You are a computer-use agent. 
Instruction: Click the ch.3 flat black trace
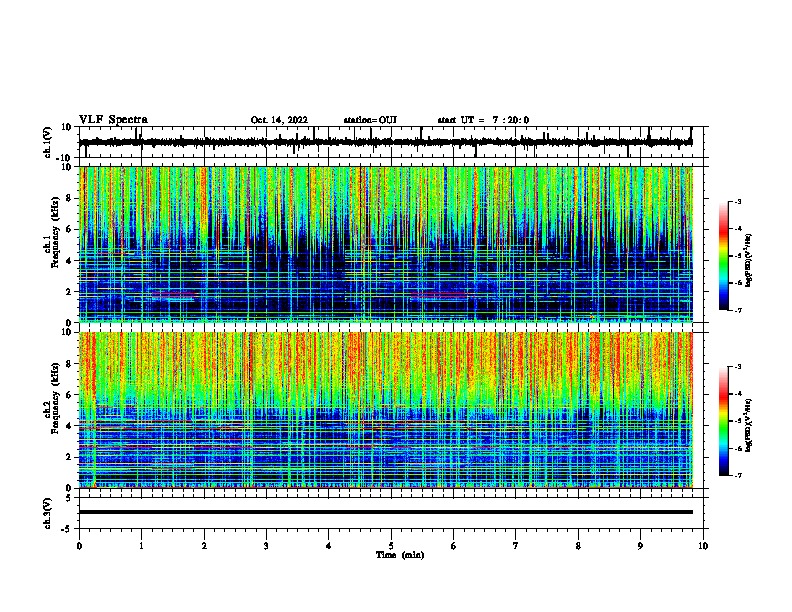click(x=386, y=512)
